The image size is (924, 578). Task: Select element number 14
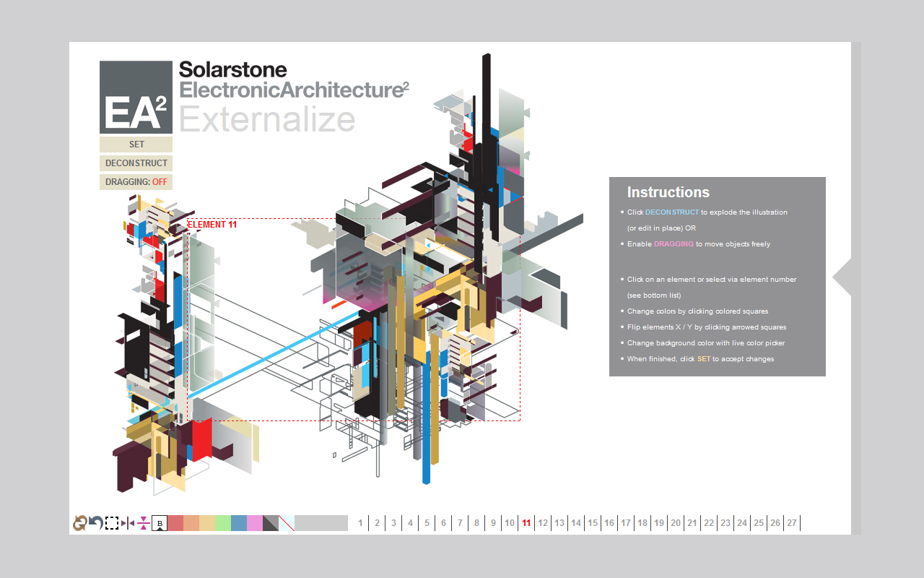pos(576,523)
